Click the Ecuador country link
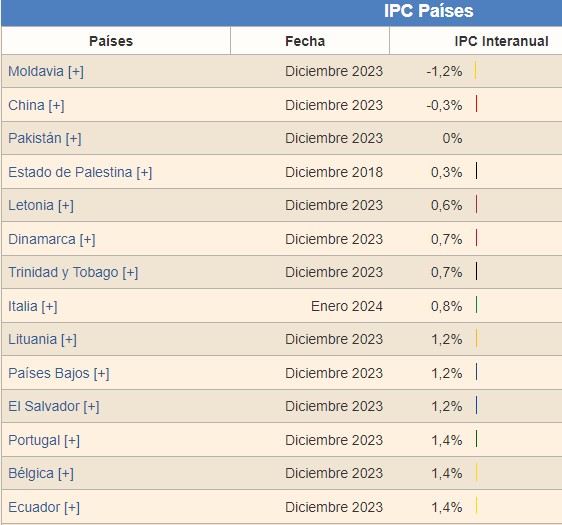 pyautogui.click(x=34, y=507)
